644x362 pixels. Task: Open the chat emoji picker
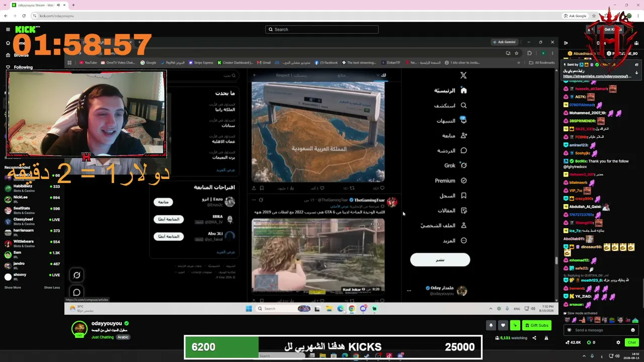point(633,330)
